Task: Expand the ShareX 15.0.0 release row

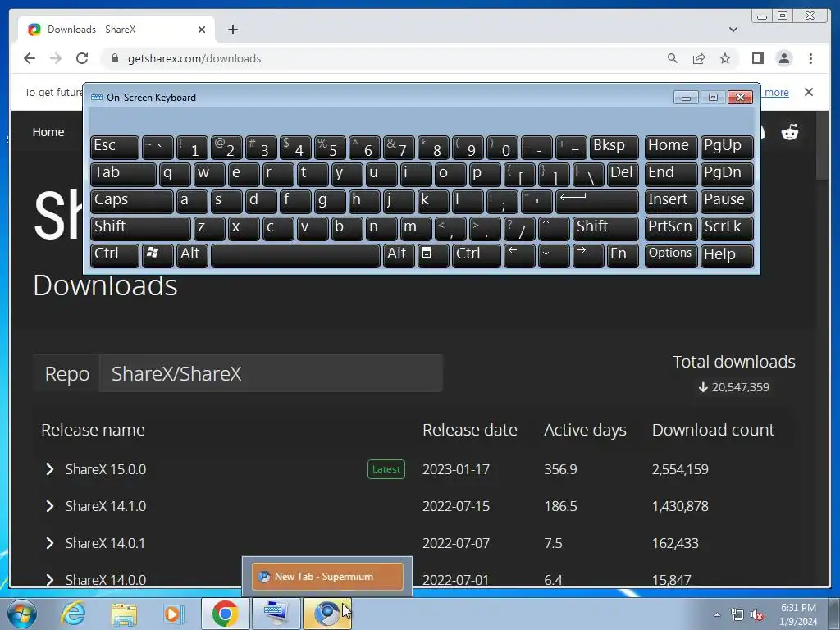Action: point(50,469)
